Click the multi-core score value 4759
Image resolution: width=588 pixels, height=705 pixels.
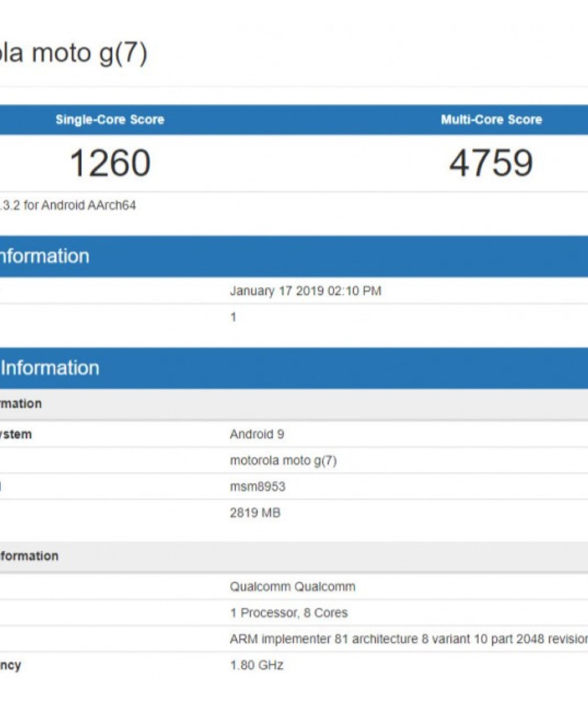pyautogui.click(x=491, y=163)
